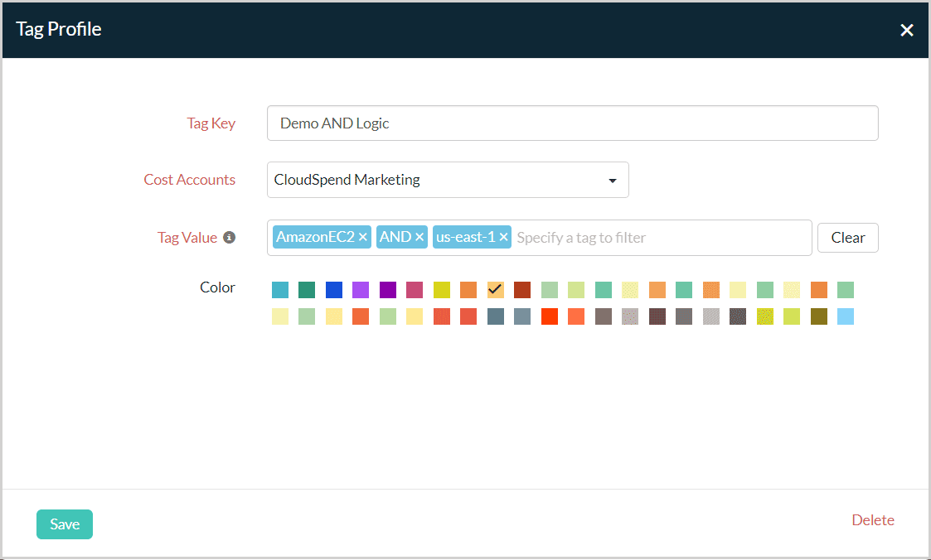Select the checked light orange color swatch

(496, 290)
